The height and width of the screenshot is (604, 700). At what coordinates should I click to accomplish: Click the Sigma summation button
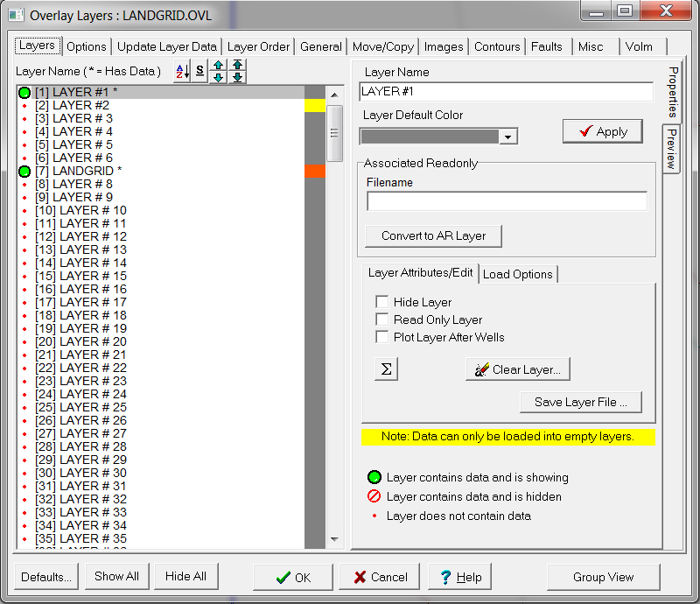tap(385, 369)
